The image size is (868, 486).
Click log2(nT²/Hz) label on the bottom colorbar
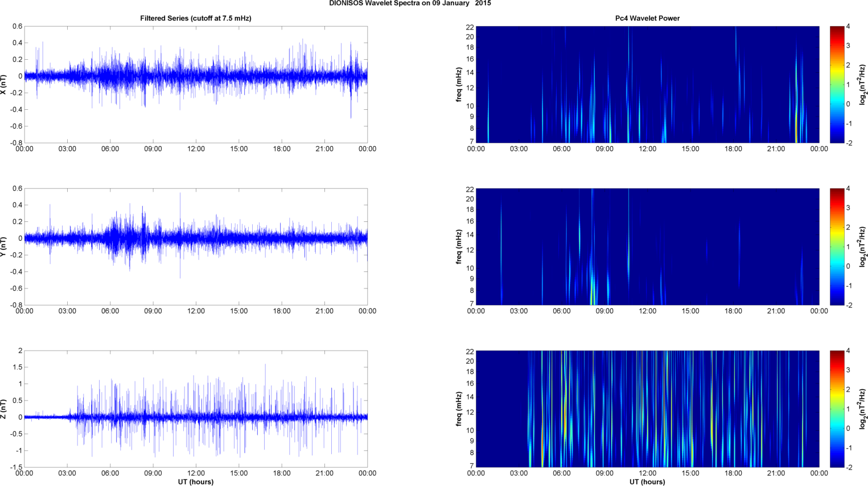pos(863,409)
